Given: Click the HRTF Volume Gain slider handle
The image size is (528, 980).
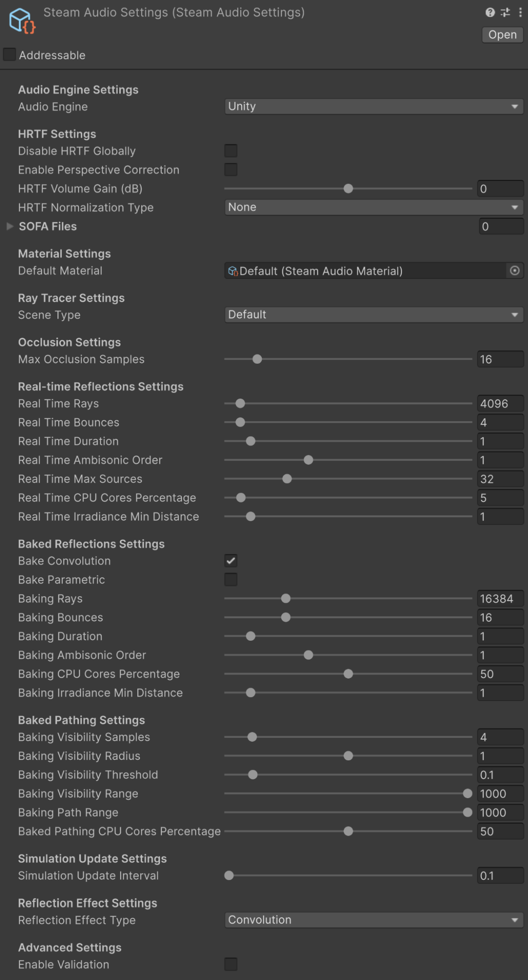Looking at the screenshot, I should [x=349, y=189].
